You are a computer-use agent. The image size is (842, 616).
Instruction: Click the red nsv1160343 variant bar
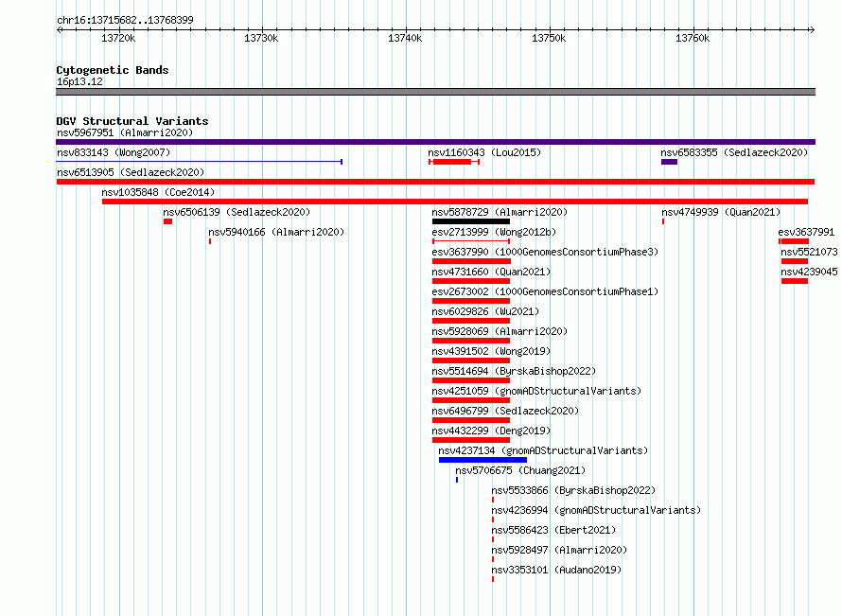[454, 162]
